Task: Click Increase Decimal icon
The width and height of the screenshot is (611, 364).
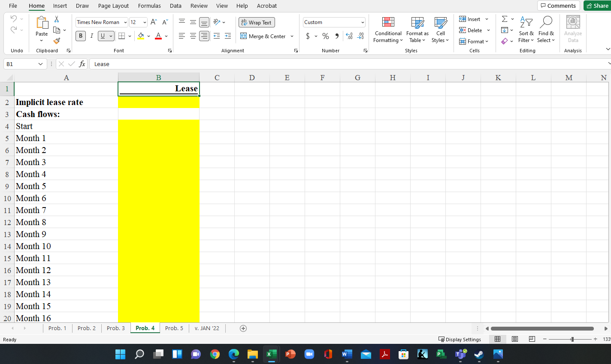Action: (349, 36)
